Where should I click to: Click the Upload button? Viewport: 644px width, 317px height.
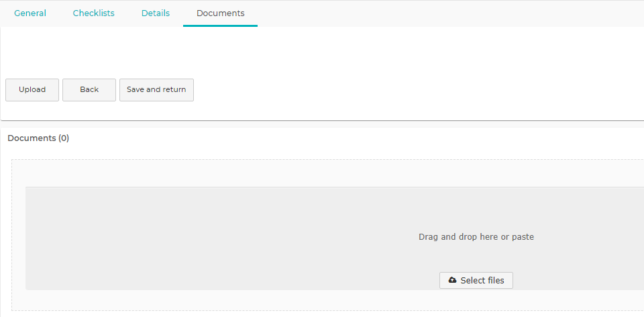coord(32,89)
